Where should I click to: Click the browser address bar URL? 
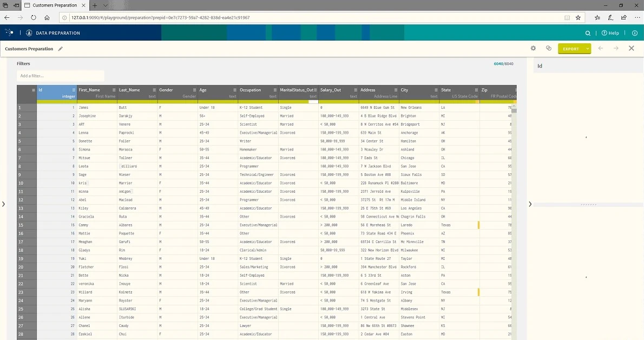click(x=161, y=18)
